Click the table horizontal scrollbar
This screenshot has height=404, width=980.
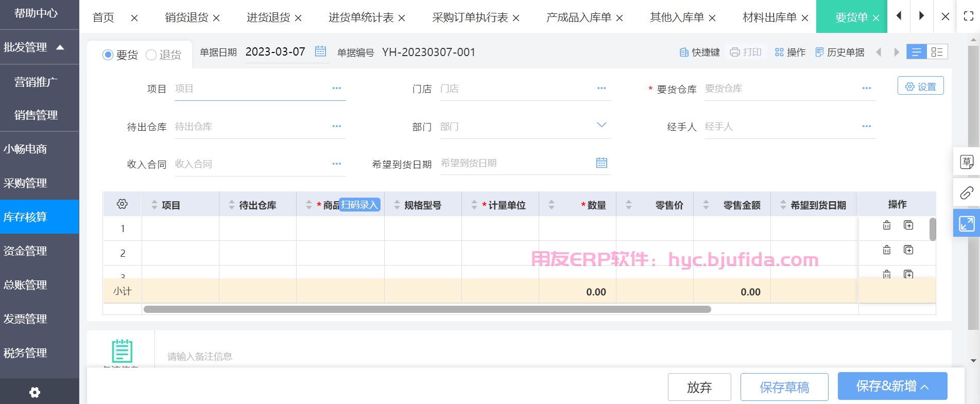click(x=427, y=309)
